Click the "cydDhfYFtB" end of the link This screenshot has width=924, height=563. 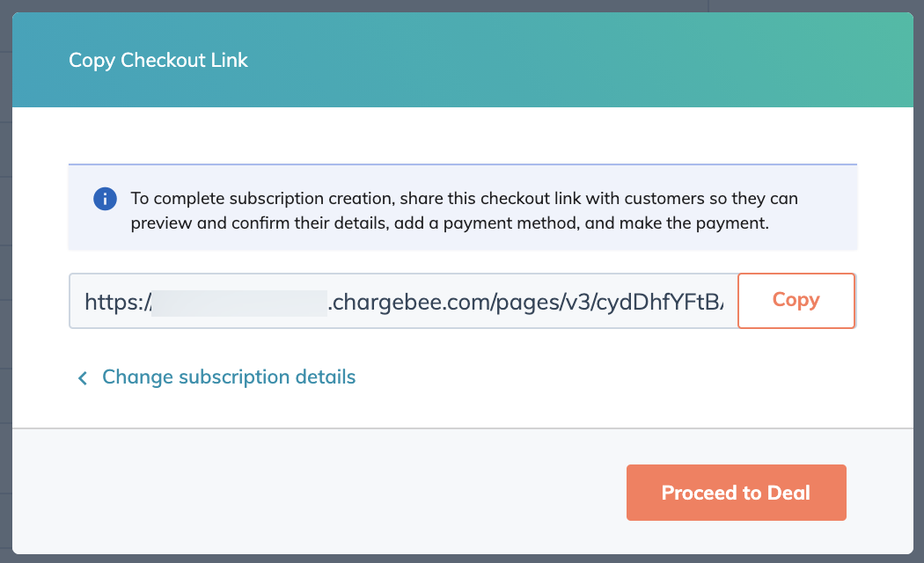pos(658,301)
